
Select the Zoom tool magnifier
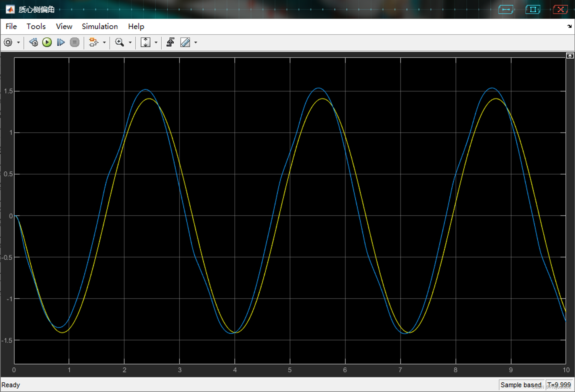click(119, 43)
